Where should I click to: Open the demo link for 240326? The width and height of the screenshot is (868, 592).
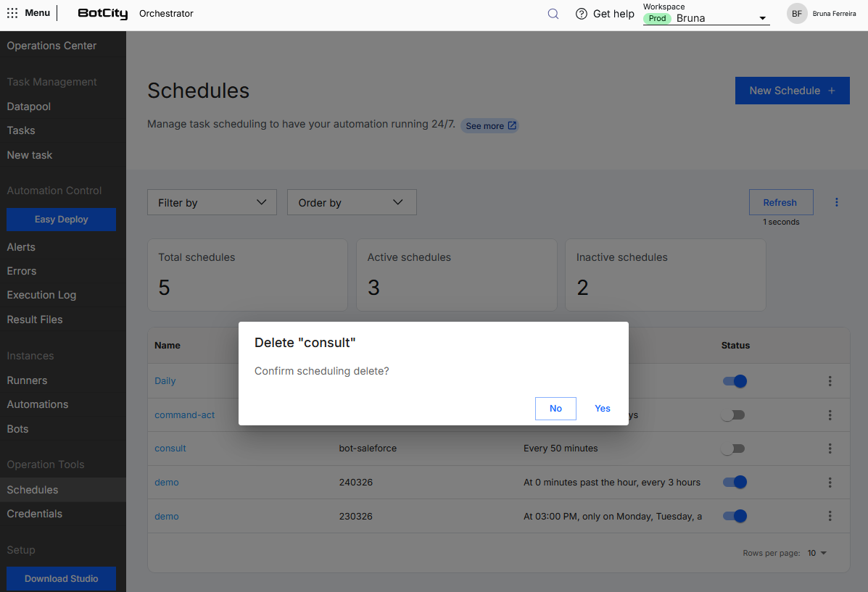tap(167, 483)
